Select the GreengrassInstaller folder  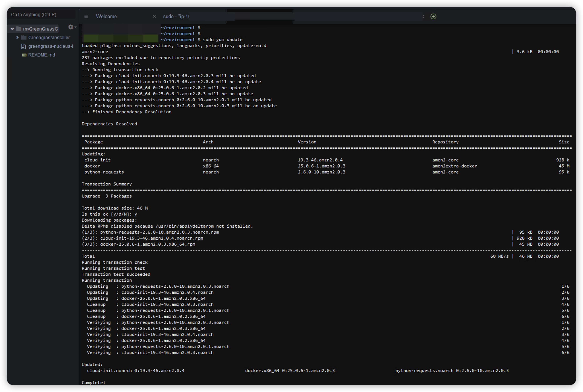[x=49, y=37]
